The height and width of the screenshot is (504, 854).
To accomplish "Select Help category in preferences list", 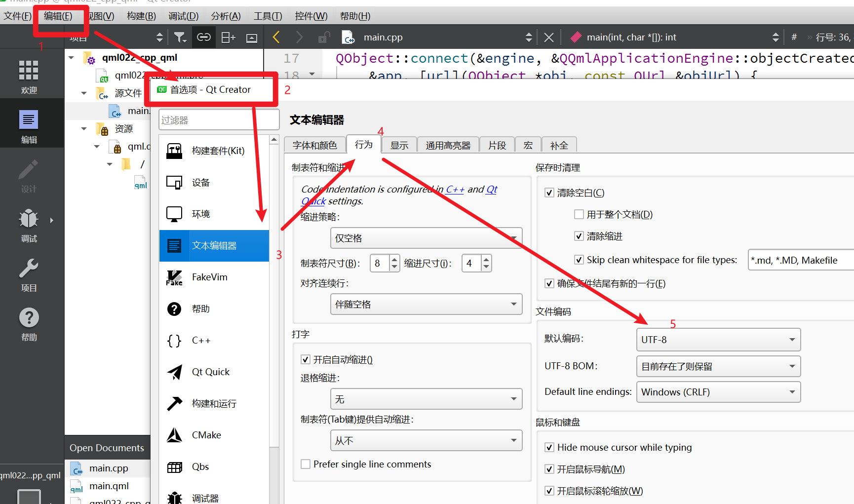I will pyautogui.click(x=214, y=309).
